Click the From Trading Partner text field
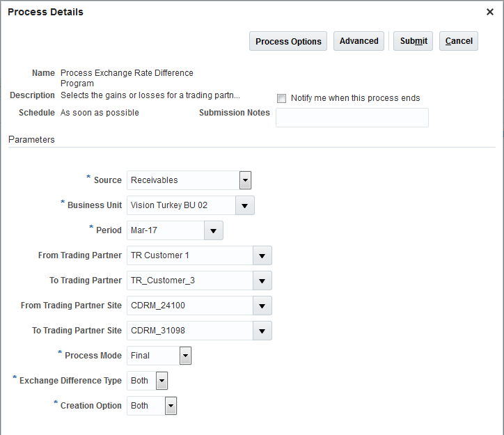This screenshot has height=435, width=504. click(189, 255)
